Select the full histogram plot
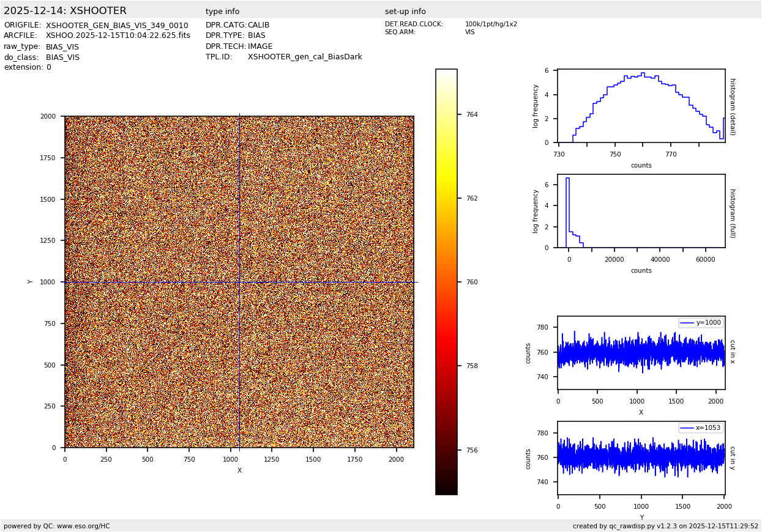The image size is (762, 532). 641,211
